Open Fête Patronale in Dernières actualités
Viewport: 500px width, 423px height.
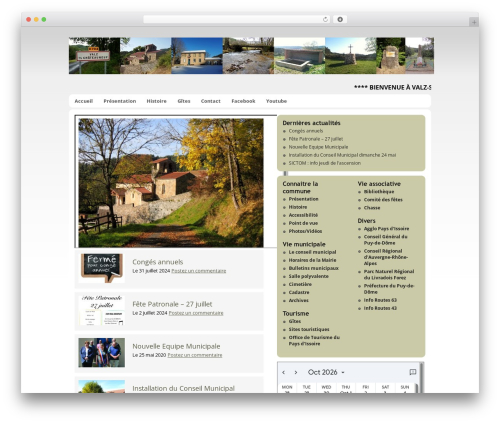pyautogui.click(x=316, y=139)
